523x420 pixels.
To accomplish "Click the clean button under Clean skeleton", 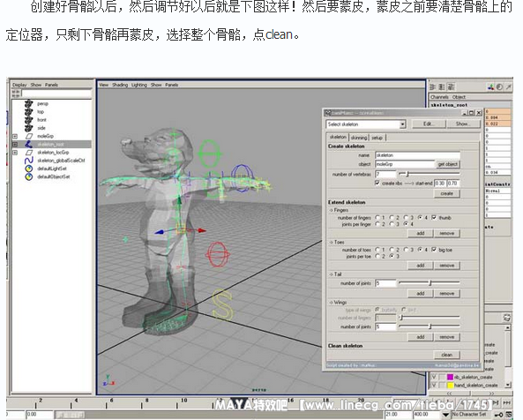I will pos(447,355).
